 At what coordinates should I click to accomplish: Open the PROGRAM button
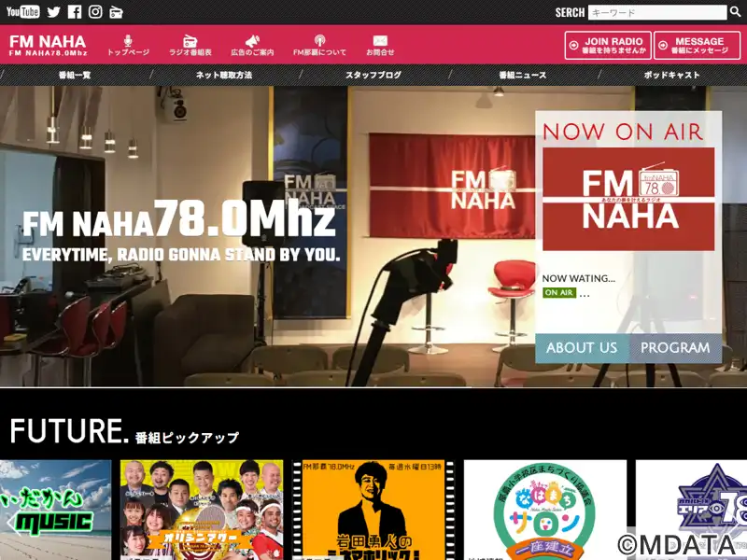[x=675, y=348]
